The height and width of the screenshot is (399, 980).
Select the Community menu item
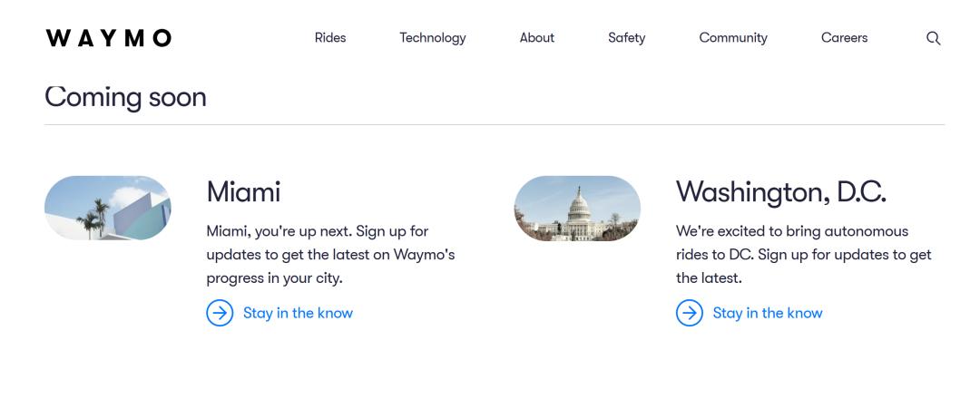[x=732, y=38]
